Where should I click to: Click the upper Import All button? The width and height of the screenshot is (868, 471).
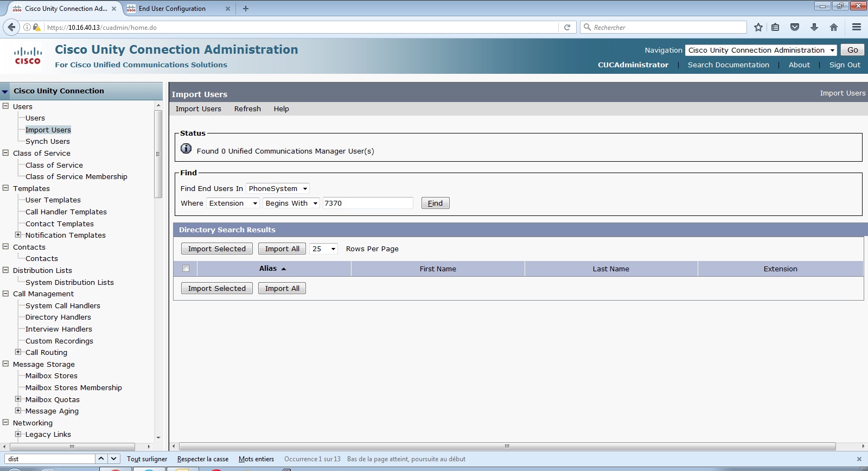click(x=282, y=249)
